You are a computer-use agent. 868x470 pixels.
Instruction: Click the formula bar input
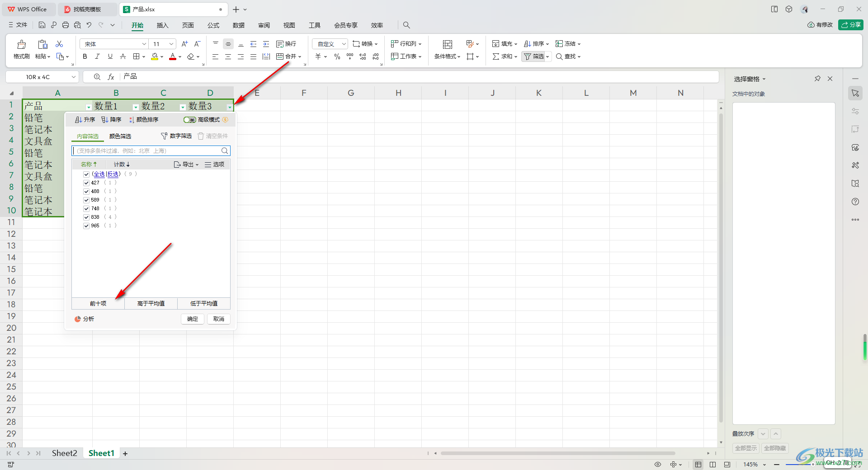(420, 77)
